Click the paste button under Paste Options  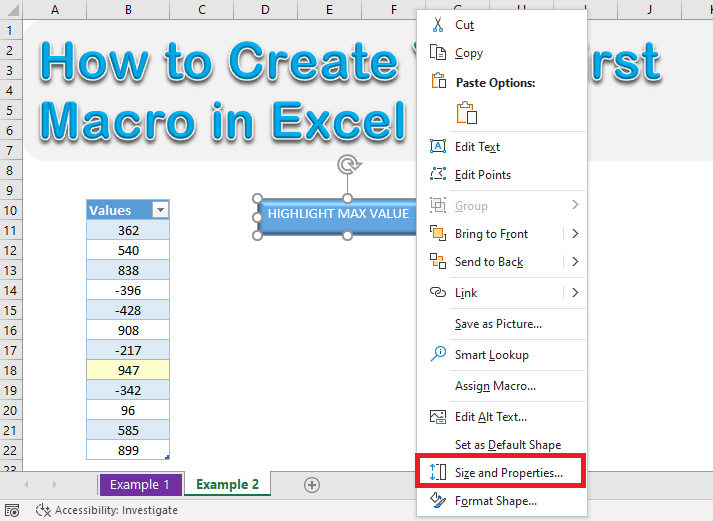[x=467, y=113]
